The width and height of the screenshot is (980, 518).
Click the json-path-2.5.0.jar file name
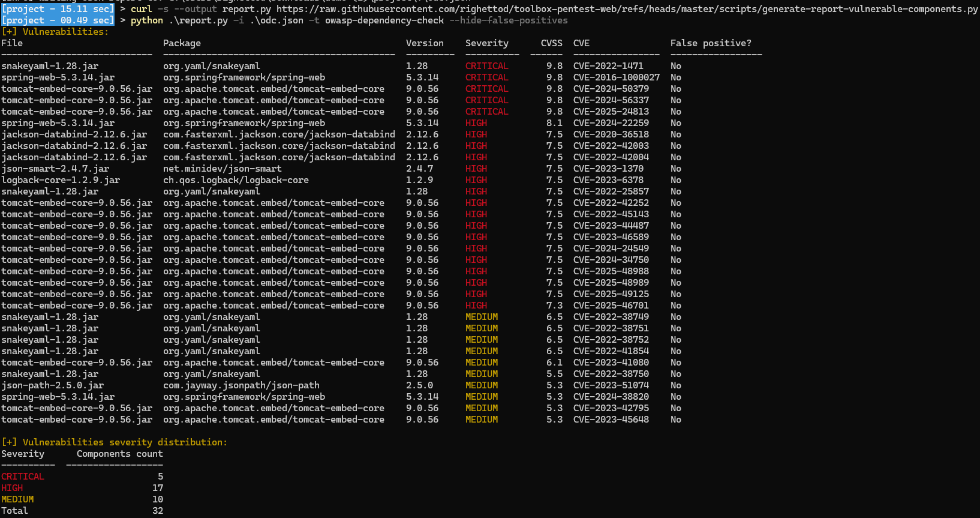pos(53,385)
